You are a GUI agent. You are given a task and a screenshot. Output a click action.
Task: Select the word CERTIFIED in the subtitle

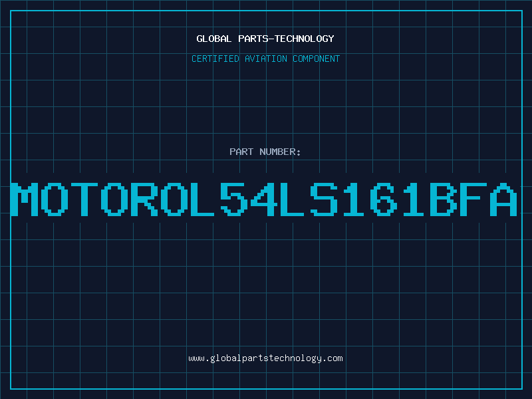(x=215, y=59)
